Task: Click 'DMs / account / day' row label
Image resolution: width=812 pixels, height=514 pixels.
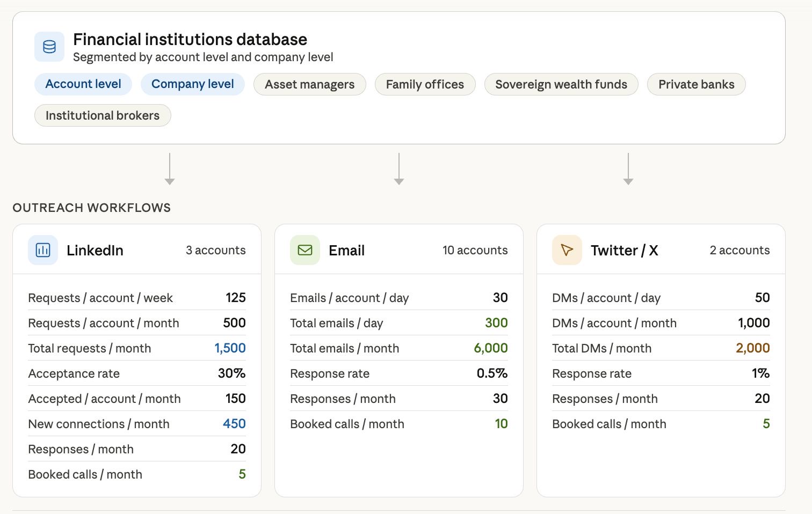Action: pyautogui.click(x=606, y=298)
